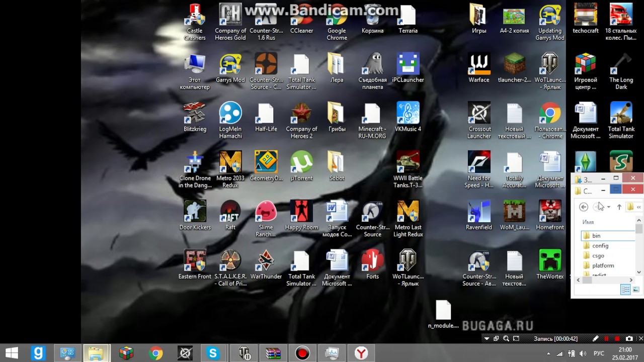Select the n_module file on desktop
This screenshot has width=644, height=362.
[443, 314]
